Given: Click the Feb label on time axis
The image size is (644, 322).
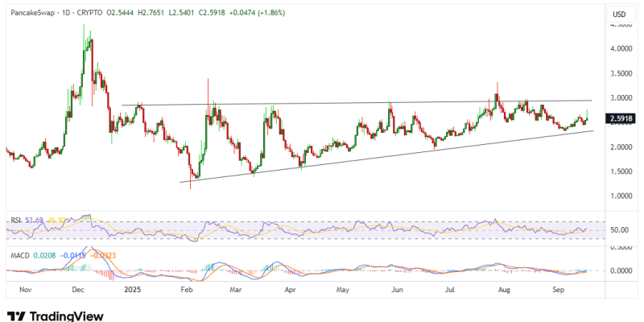Looking at the screenshot, I should click(187, 290).
